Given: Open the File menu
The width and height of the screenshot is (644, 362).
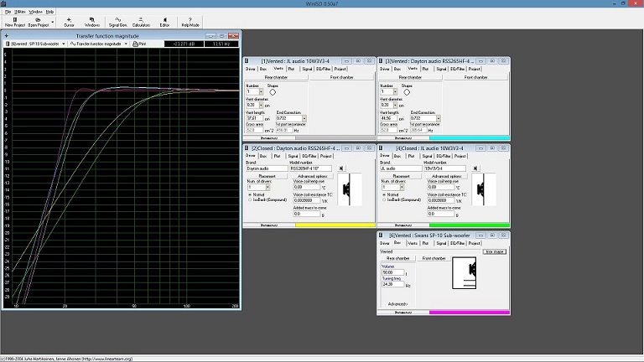Looking at the screenshot, I should (8, 12).
